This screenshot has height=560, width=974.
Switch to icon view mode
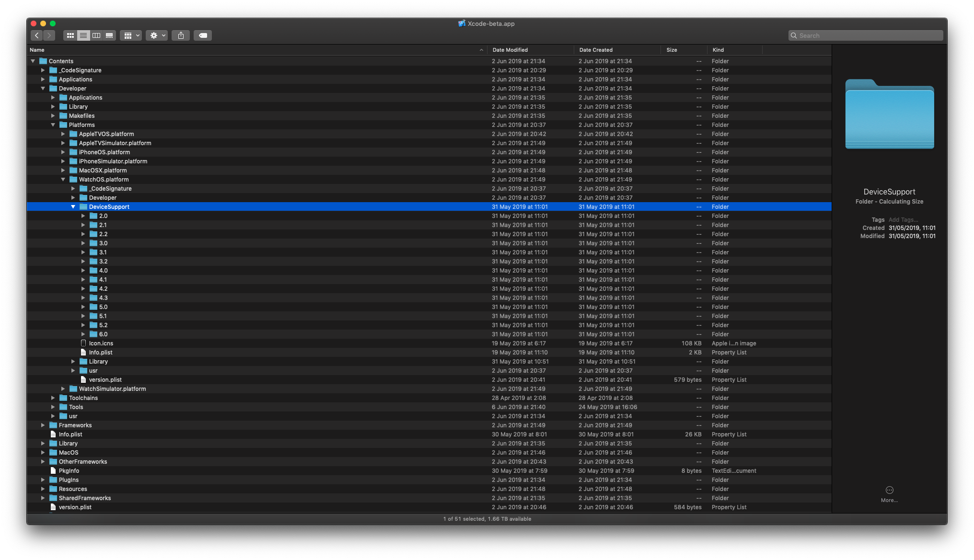(70, 35)
